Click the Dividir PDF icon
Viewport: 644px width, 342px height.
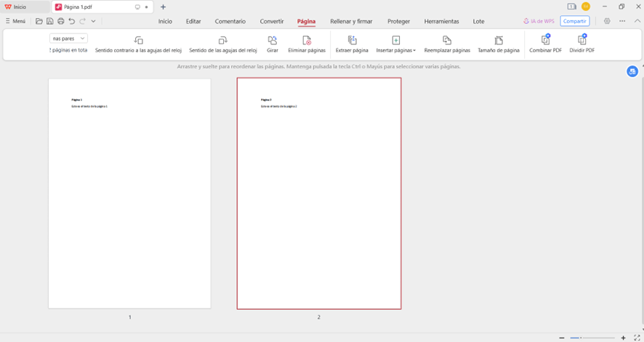581,41
